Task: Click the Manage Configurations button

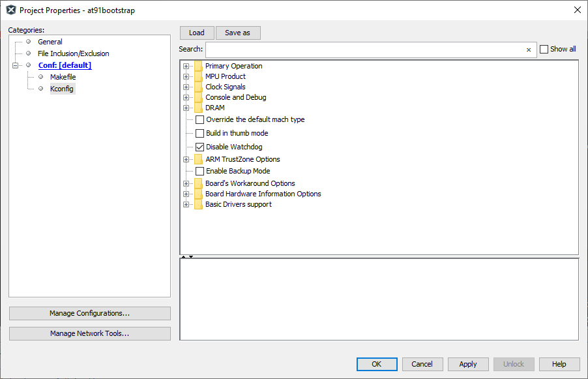Action: 89,313
